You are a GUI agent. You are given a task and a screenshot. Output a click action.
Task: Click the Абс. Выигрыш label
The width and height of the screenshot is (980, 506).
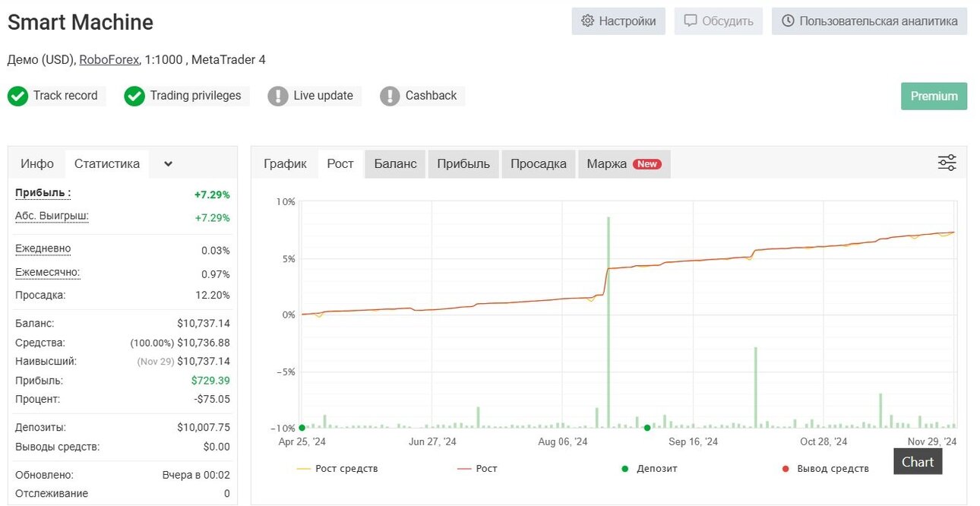pos(52,216)
